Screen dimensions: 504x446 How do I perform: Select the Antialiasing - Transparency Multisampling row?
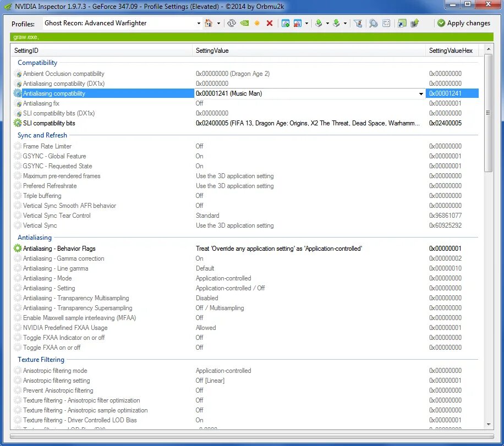click(246, 298)
